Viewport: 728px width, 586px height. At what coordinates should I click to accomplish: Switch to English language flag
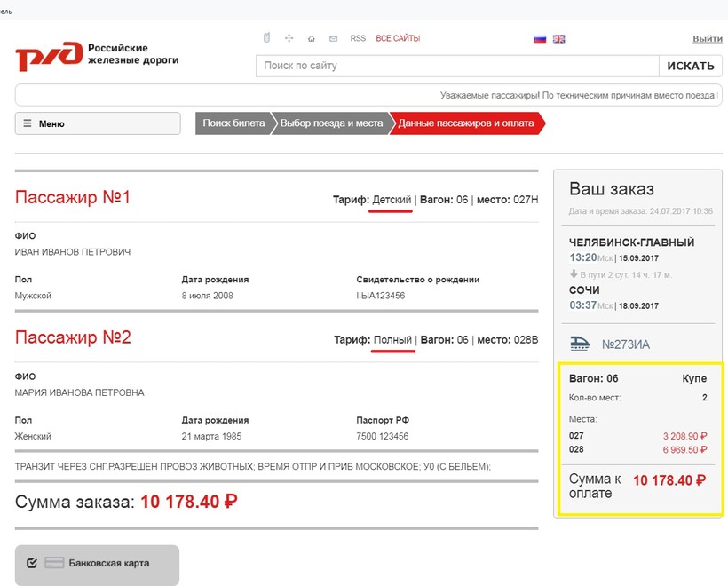pyautogui.click(x=558, y=39)
